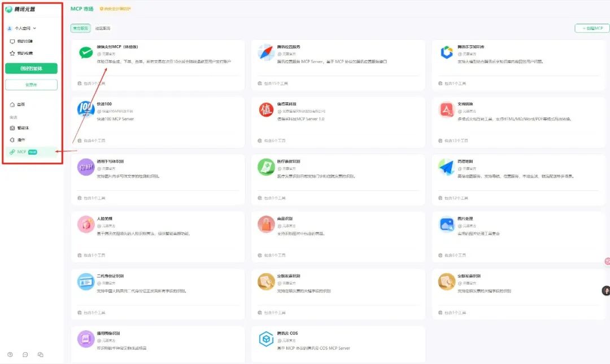Click the outlined button under 创建智能体
610x364 pixels.
point(31,85)
